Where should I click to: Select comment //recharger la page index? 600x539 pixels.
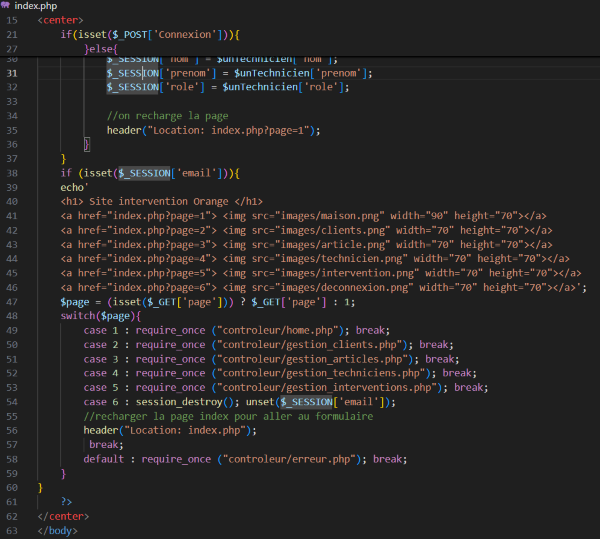tap(228, 417)
